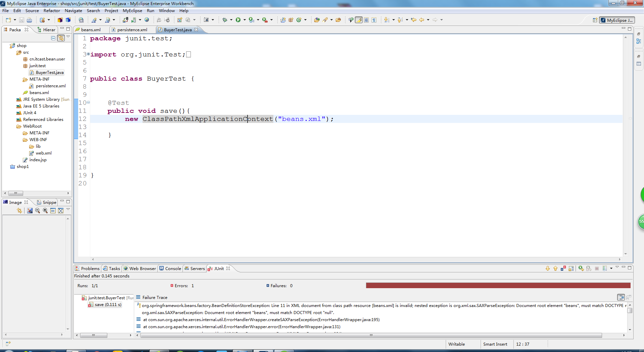Viewport: 644px width, 352px height.
Task: Click JUnit Test Run History icon
Action: click(x=605, y=268)
